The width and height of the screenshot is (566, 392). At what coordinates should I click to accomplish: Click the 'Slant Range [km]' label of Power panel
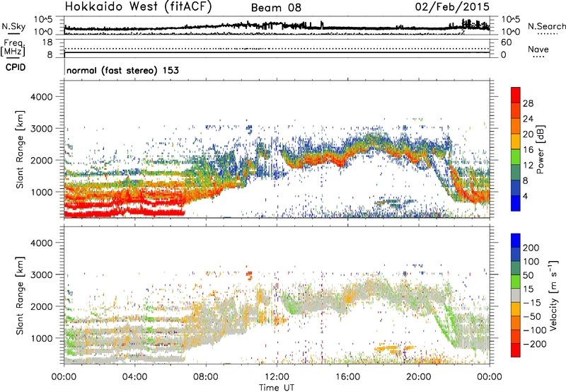click(x=21, y=149)
